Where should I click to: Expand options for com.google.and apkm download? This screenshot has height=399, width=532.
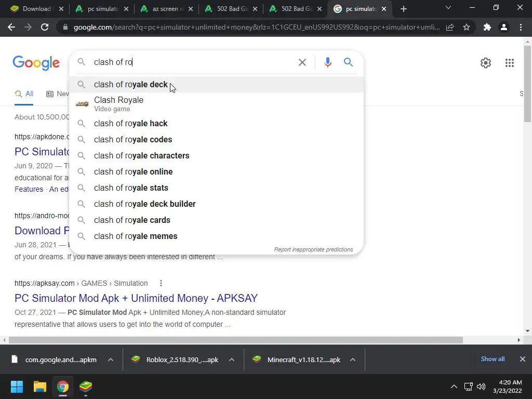coord(111,360)
